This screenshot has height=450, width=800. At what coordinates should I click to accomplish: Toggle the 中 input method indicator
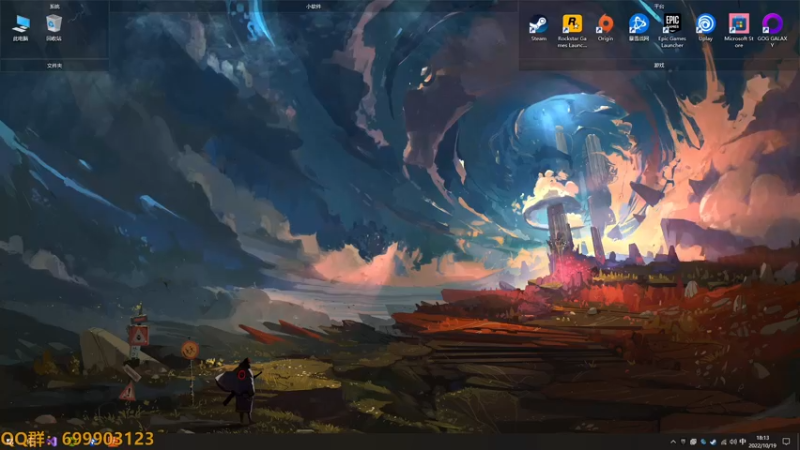[743, 442]
